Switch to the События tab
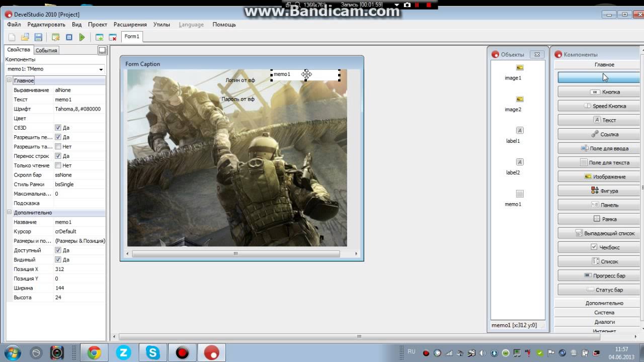The image size is (644, 362). coord(46,50)
